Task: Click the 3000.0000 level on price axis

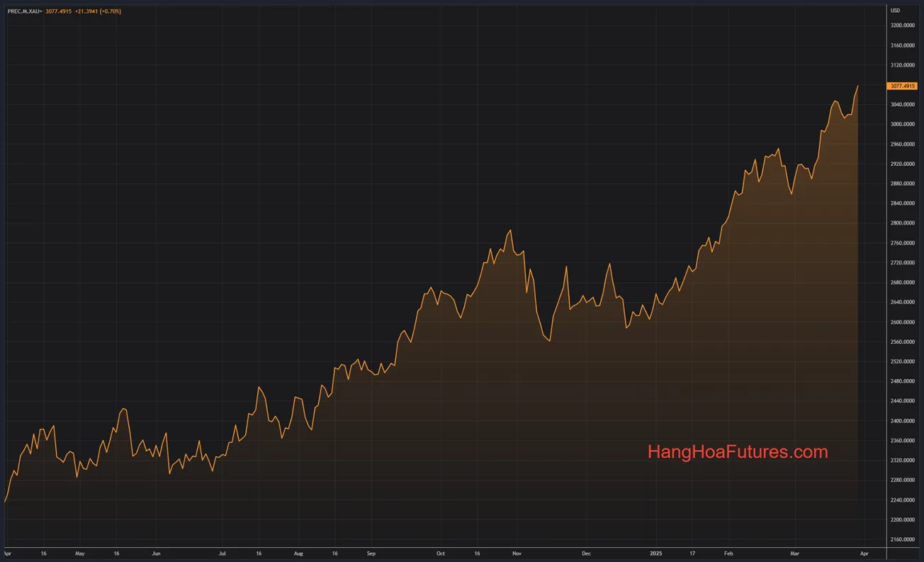Action: (x=901, y=123)
